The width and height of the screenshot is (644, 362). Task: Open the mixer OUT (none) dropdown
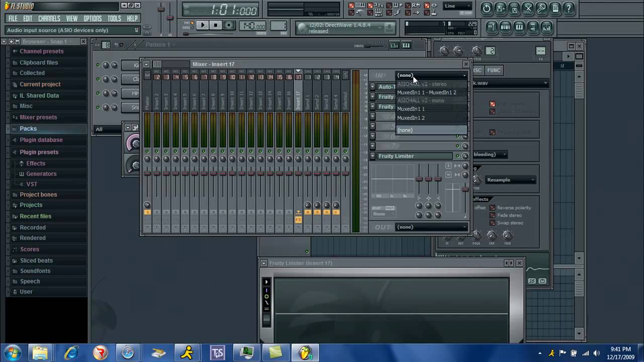click(431, 227)
